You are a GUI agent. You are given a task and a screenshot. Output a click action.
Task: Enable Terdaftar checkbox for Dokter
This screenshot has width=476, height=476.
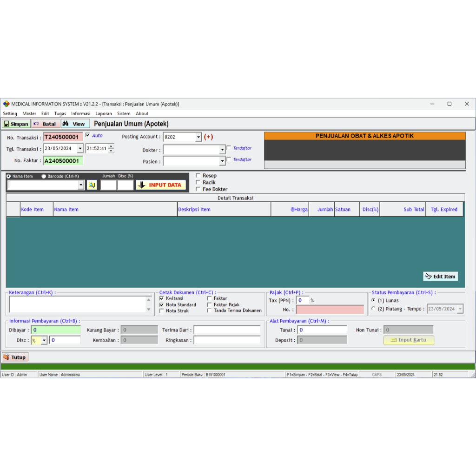[x=229, y=148]
